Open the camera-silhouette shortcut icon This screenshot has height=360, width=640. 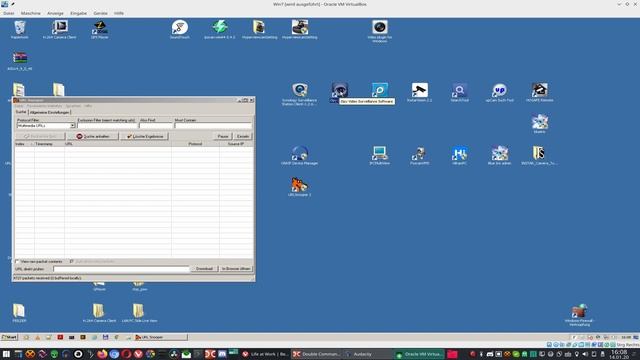tap(419, 92)
